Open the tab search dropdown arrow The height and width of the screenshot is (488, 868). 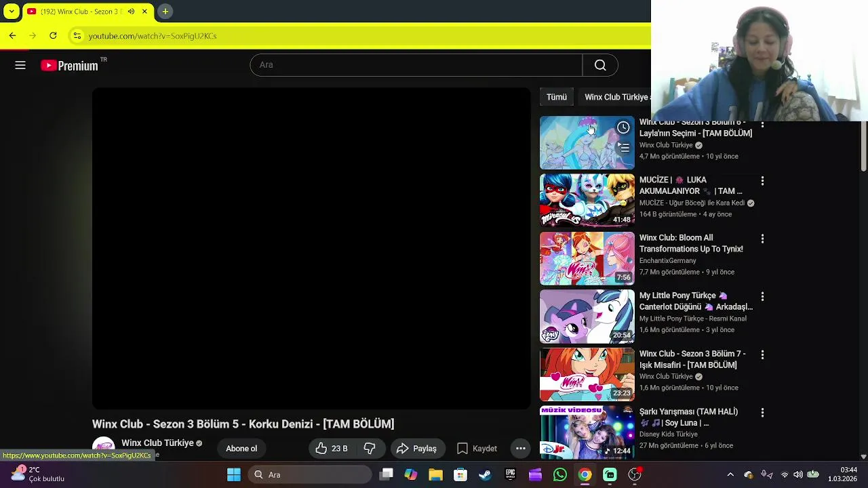point(12,12)
